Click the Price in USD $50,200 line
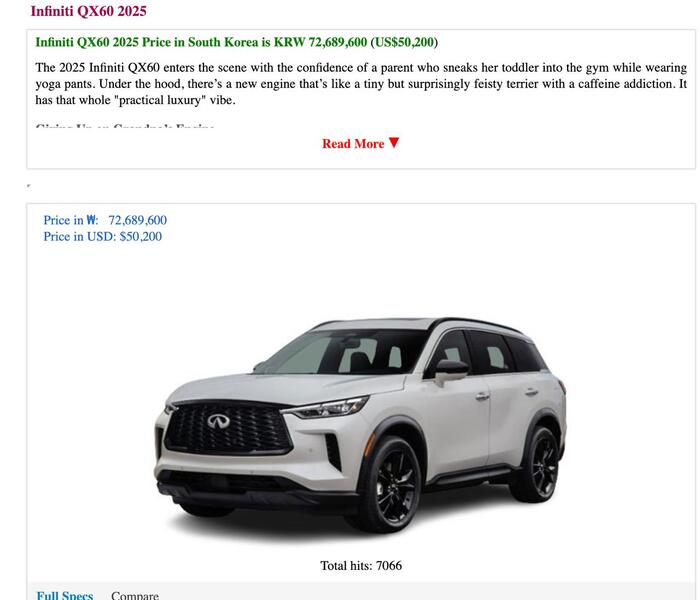This screenshot has width=700, height=600. click(103, 237)
